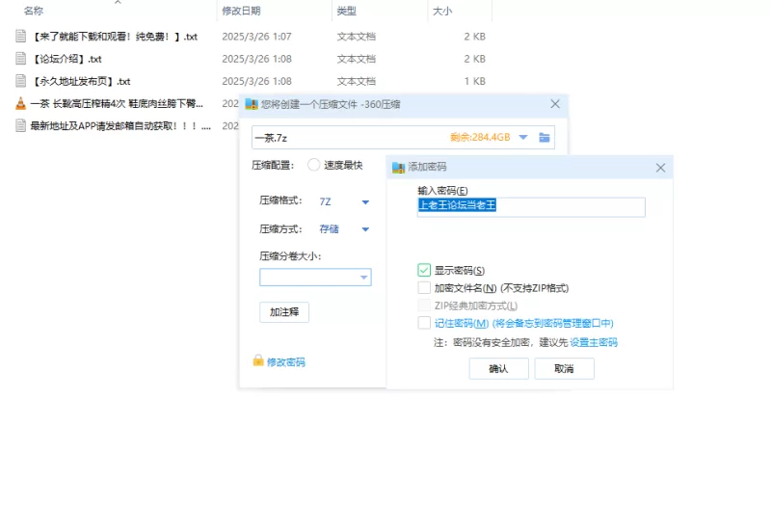The width and height of the screenshot is (771, 532).
Task: Uncheck the 显示密码 checkbox
Action: [x=424, y=271]
